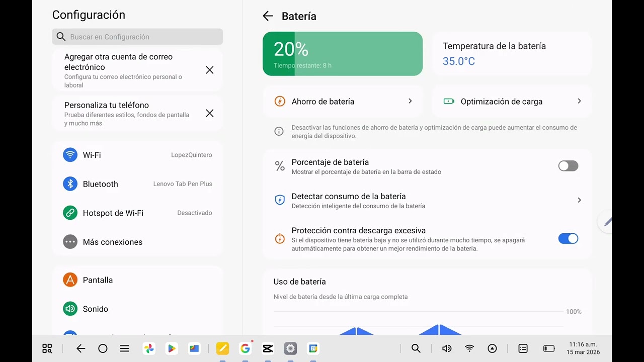Click the circled up-arrow icon in taskbar
The width and height of the screenshot is (644, 362).
(493, 348)
